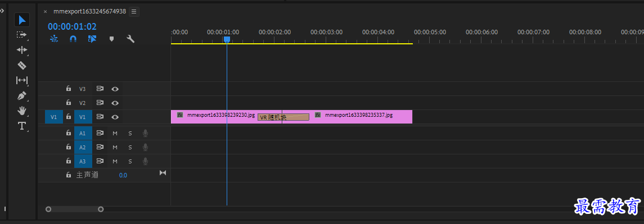Mute track A1

click(115, 133)
